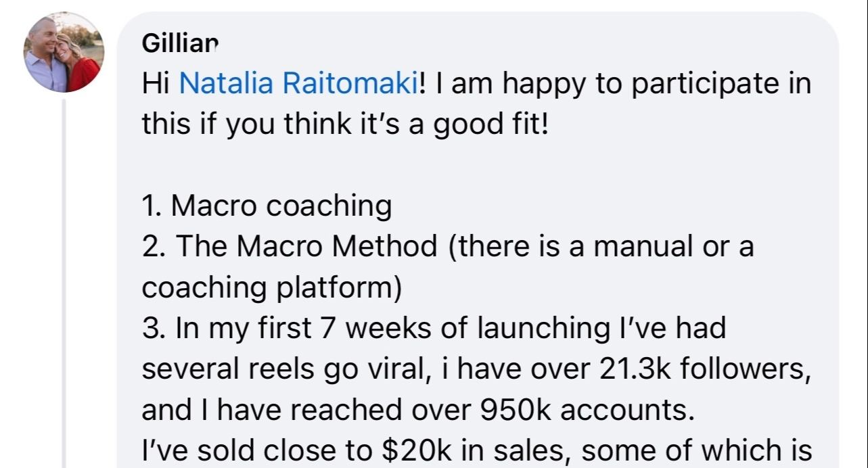
Task: Open Gillian's profile picture avatar
Action: (x=64, y=52)
